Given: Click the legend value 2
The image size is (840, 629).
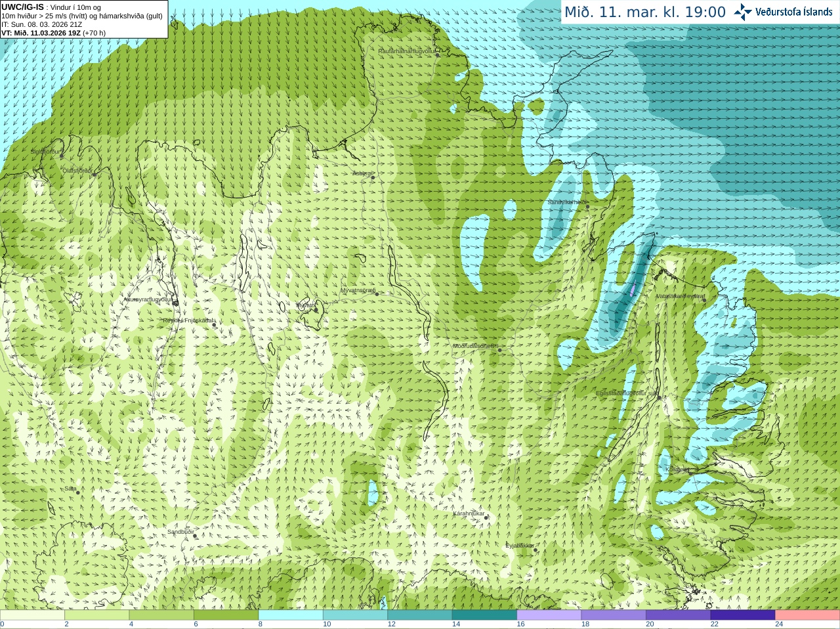Looking at the screenshot, I should click(66, 624).
